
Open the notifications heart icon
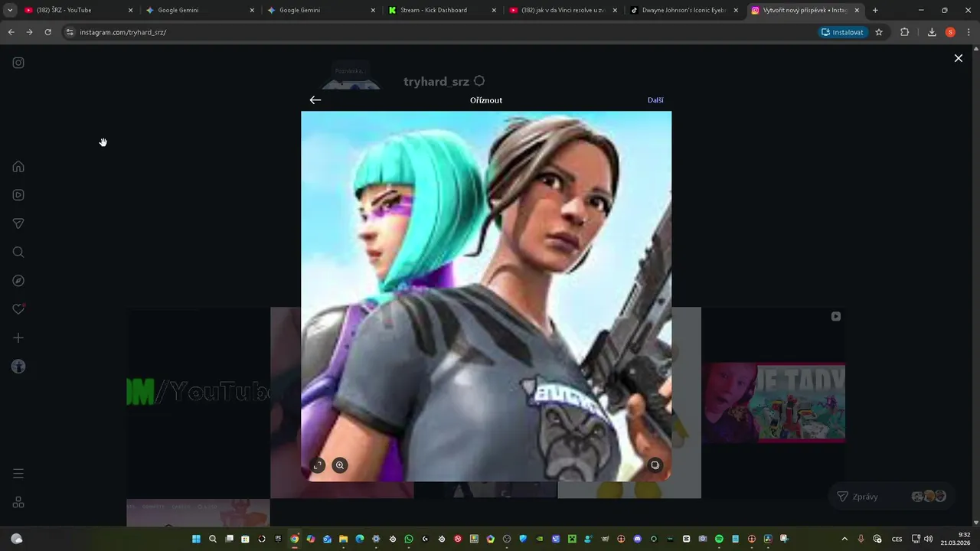tap(18, 309)
